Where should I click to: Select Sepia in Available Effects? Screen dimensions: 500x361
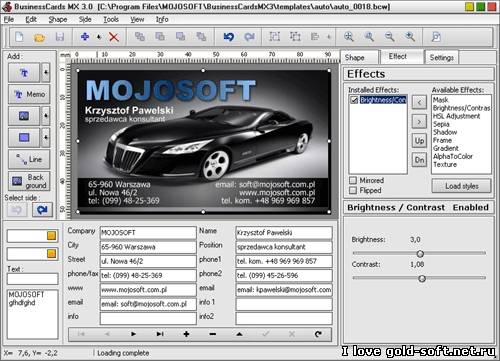click(x=441, y=124)
